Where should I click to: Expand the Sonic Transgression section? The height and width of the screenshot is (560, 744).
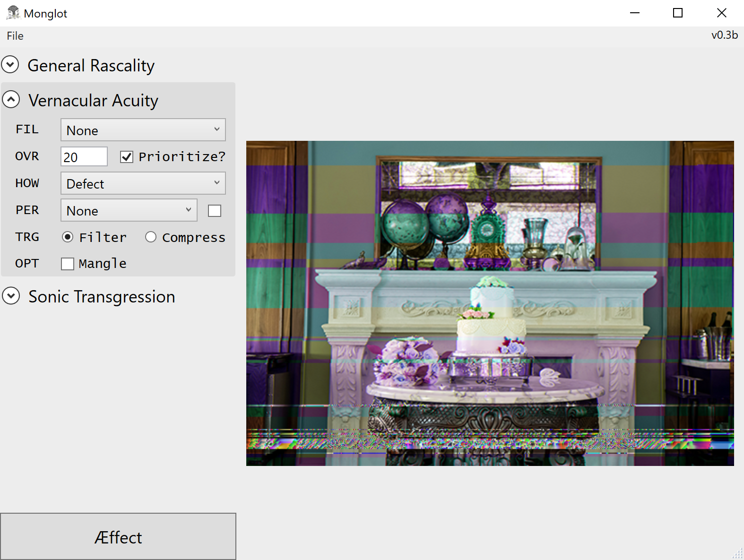click(x=11, y=296)
